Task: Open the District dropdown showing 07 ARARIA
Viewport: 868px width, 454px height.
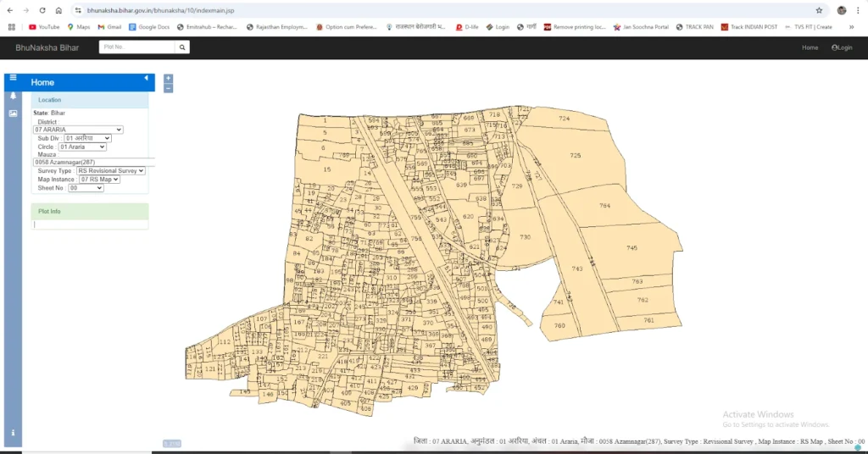Action: 78,130
